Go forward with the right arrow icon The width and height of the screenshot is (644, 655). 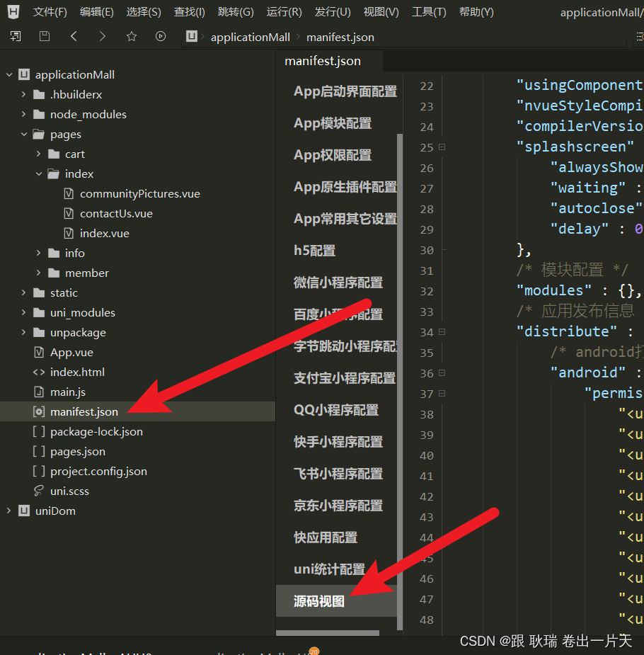point(102,36)
